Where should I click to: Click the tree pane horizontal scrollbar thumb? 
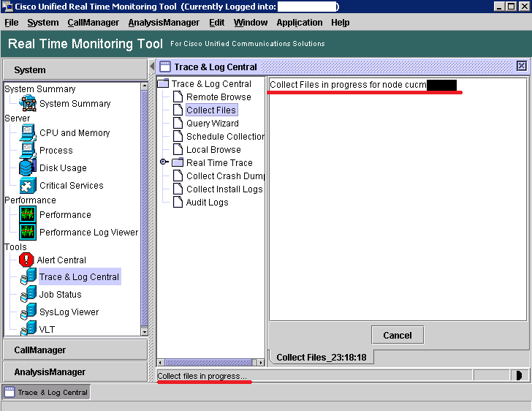click(x=208, y=363)
